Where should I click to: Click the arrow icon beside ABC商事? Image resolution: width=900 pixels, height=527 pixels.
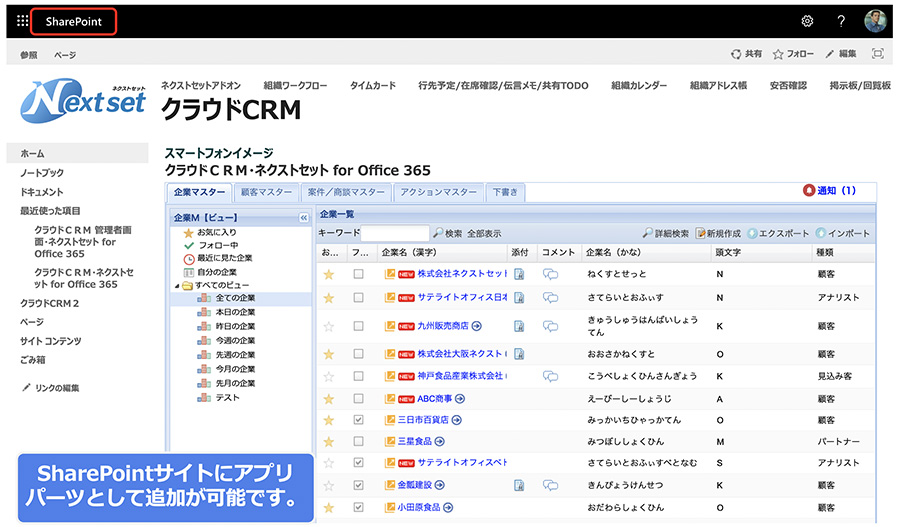coord(460,398)
